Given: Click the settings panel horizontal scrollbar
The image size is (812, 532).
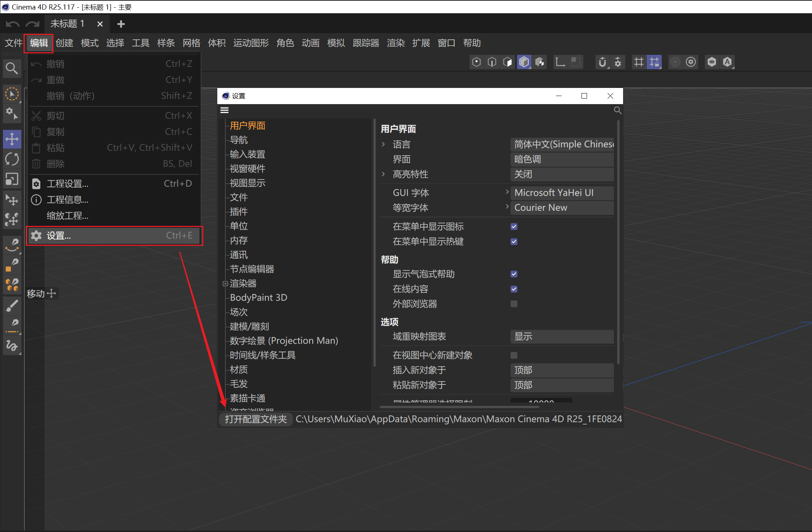Looking at the screenshot, I should coord(459,407).
